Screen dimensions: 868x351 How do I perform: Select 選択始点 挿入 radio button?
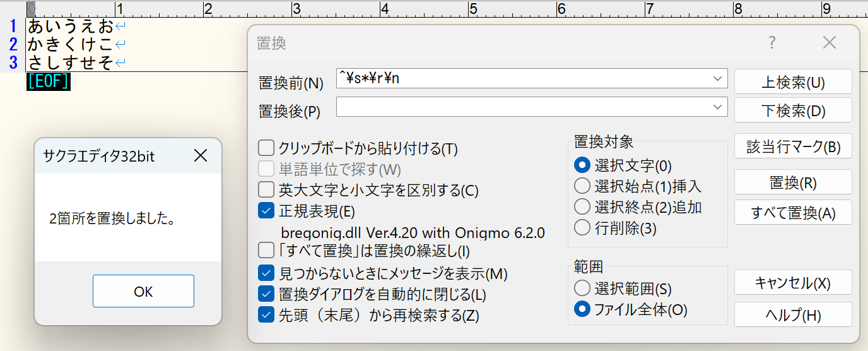click(x=582, y=186)
